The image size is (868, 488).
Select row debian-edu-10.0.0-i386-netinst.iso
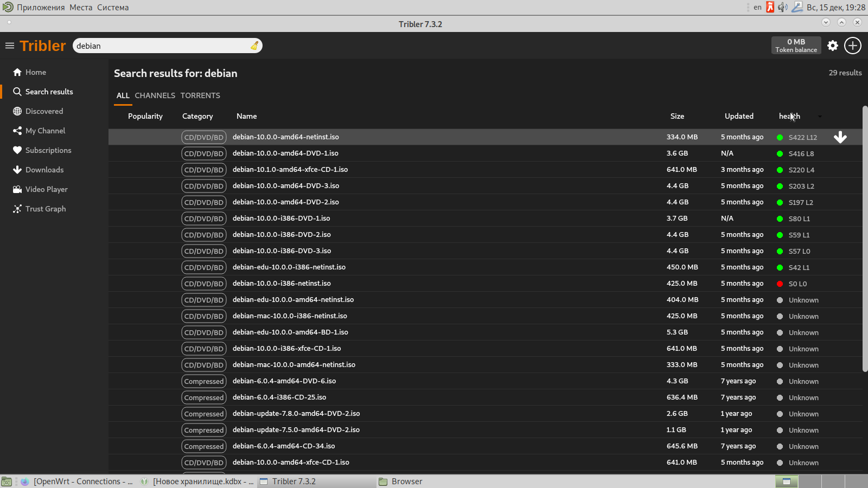pyautogui.click(x=485, y=267)
